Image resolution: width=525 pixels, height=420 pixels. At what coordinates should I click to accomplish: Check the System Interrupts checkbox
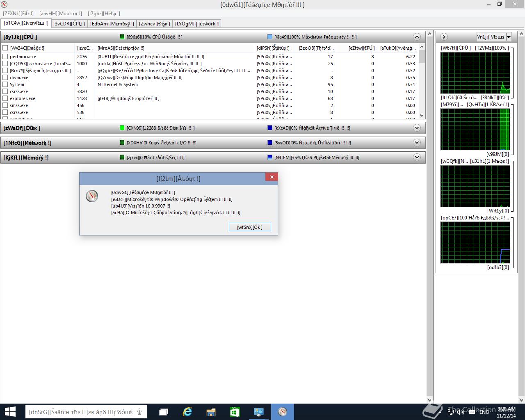(x=5, y=71)
